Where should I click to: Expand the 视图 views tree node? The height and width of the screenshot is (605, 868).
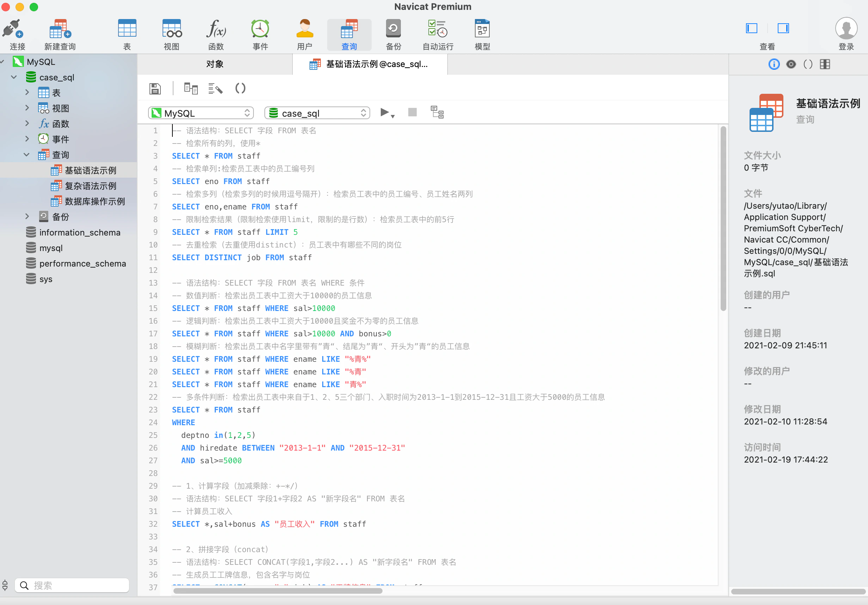tap(27, 108)
